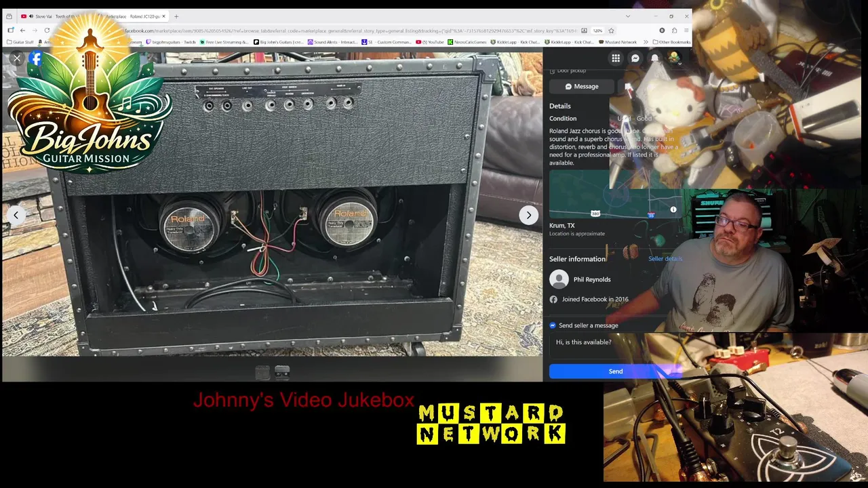Click the seller's avatar picture
The width and height of the screenshot is (868, 488).
coord(559,279)
